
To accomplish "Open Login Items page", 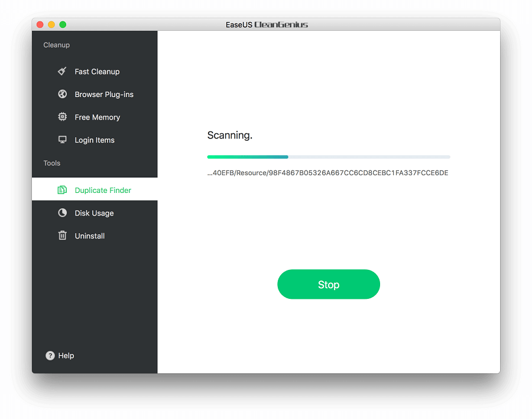I will tap(95, 140).
